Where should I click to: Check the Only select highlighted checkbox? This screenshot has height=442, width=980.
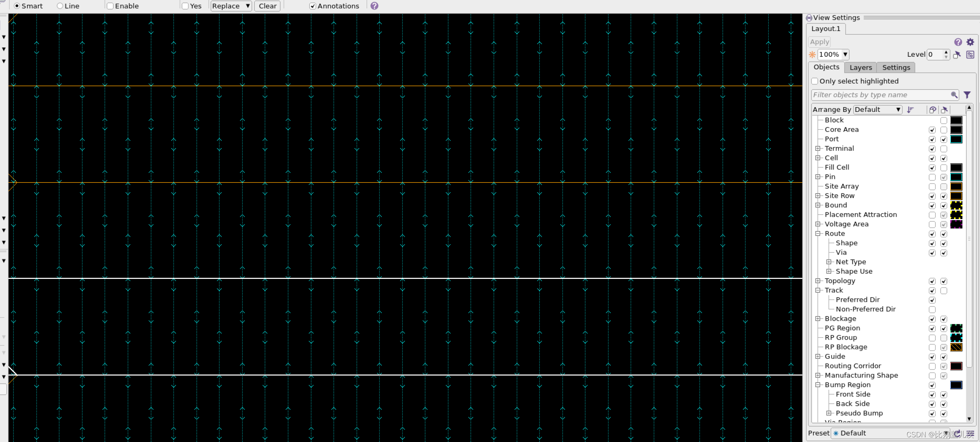point(814,81)
